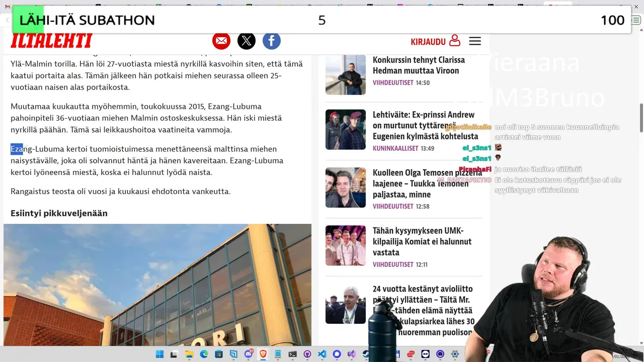Open Windows Settings gear in the taskbar

coord(455,354)
